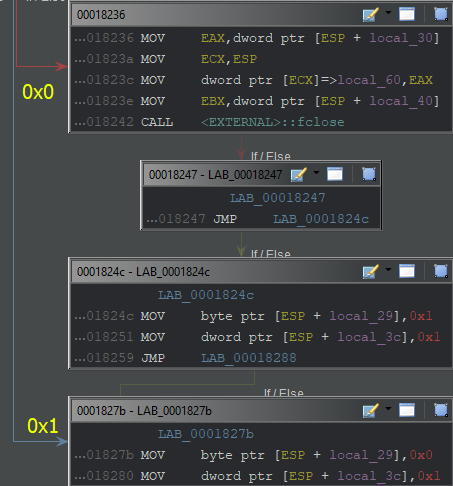
Task: Click the MOV EBX,dword ptr local_40 line
Action: click(257, 101)
